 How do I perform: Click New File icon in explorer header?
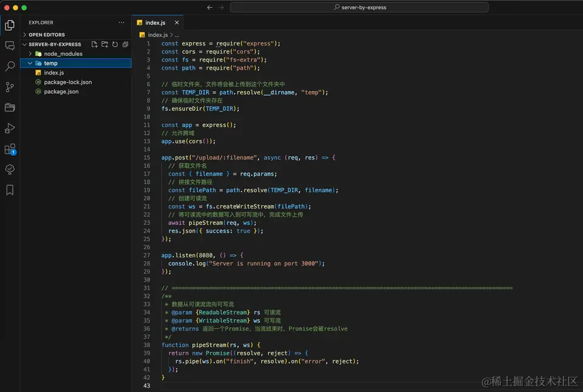[x=95, y=44]
